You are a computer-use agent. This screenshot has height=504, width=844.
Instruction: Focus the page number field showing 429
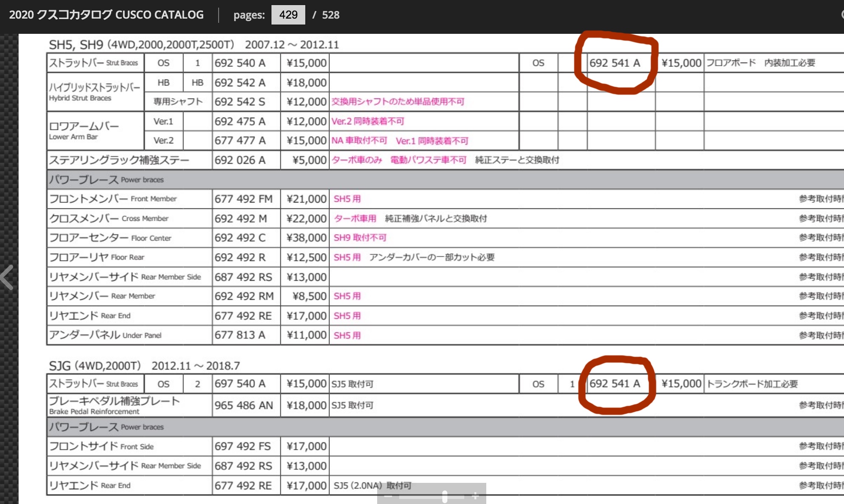coord(288,15)
